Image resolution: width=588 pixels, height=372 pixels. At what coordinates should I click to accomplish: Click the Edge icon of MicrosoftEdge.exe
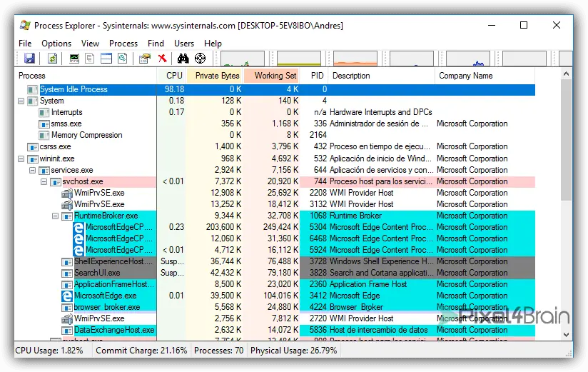(x=67, y=296)
